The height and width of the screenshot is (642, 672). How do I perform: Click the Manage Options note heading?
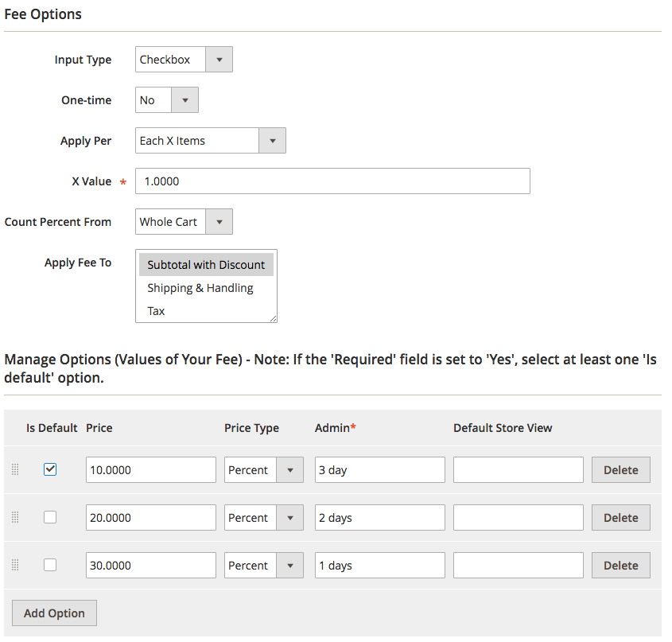[330, 368]
